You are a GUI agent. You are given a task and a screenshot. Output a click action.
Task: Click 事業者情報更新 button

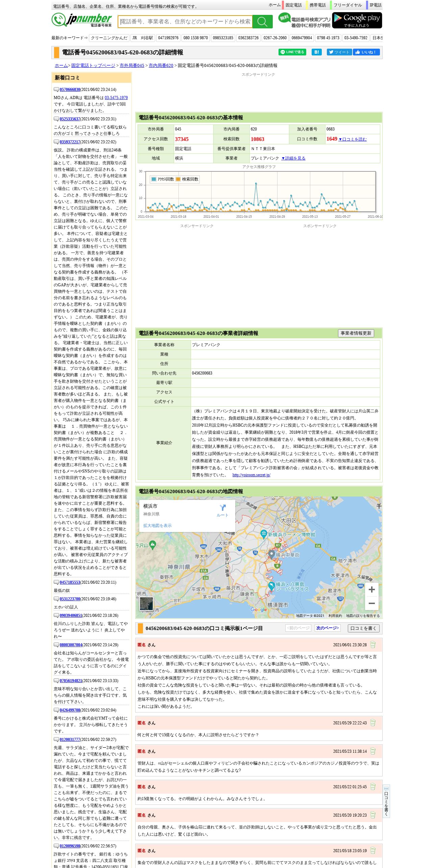(x=356, y=333)
